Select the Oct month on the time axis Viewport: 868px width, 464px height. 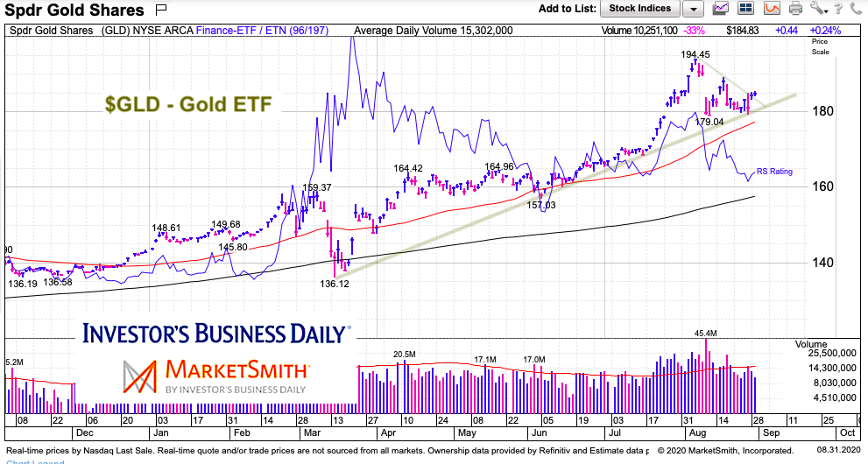848,432
